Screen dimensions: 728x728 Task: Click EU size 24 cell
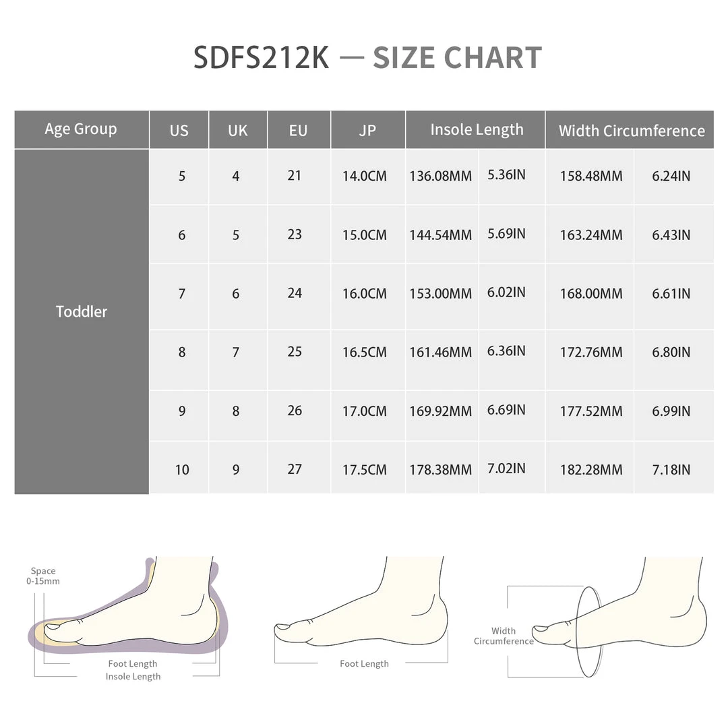[295, 293]
